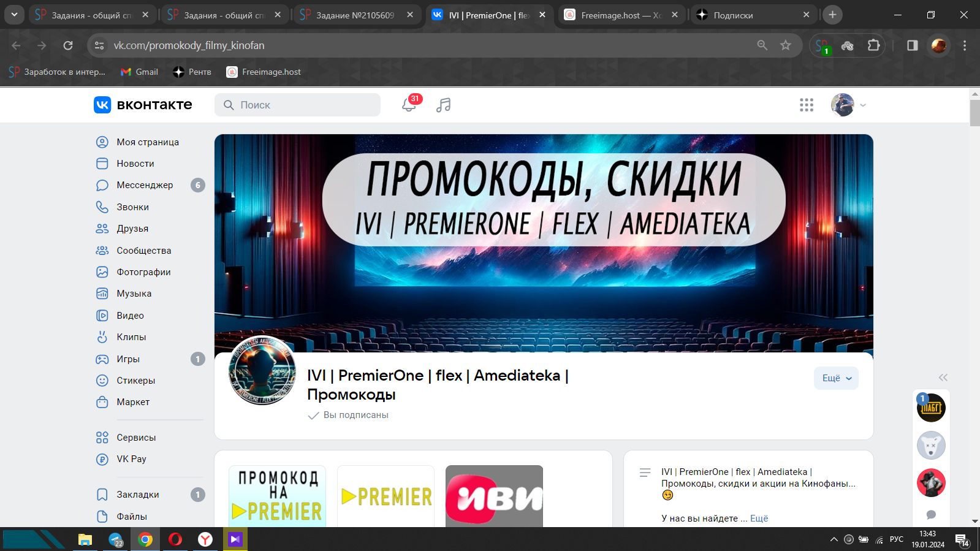980x551 pixels.
Task: Open the ШАБГГ chat avatar
Action: click(x=931, y=408)
